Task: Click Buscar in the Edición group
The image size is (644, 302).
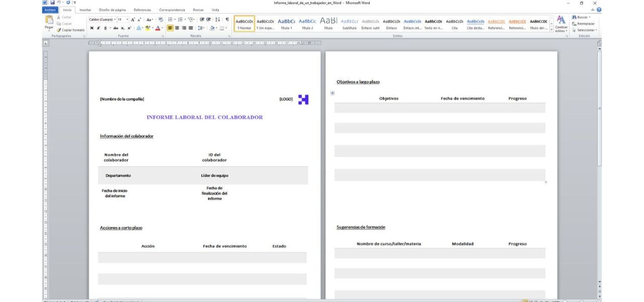Action: [x=582, y=17]
